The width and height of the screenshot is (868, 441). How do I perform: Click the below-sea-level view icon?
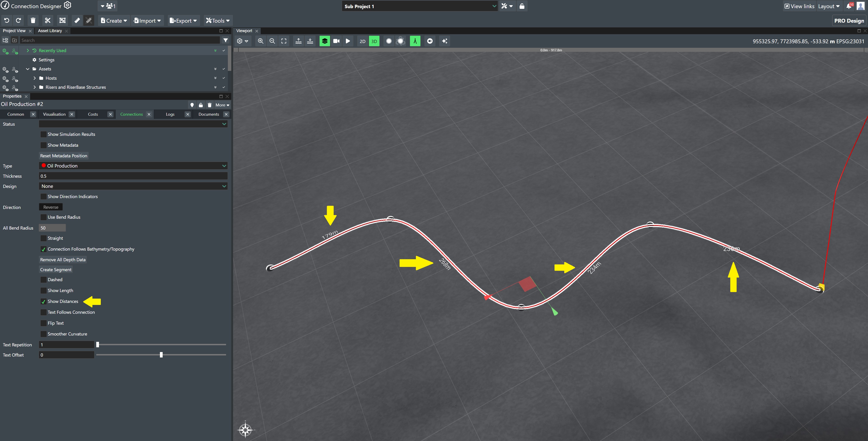[x=310, y=41]
